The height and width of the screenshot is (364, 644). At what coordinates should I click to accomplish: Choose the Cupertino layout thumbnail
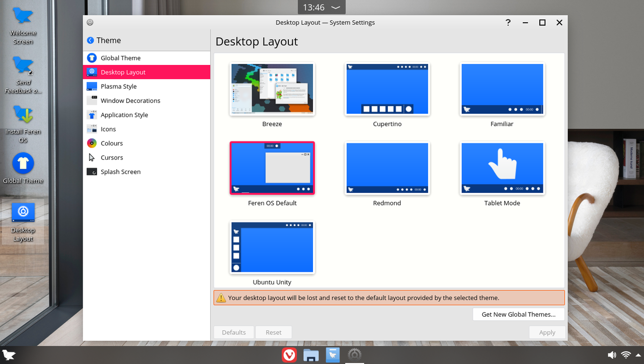(387, 89)
